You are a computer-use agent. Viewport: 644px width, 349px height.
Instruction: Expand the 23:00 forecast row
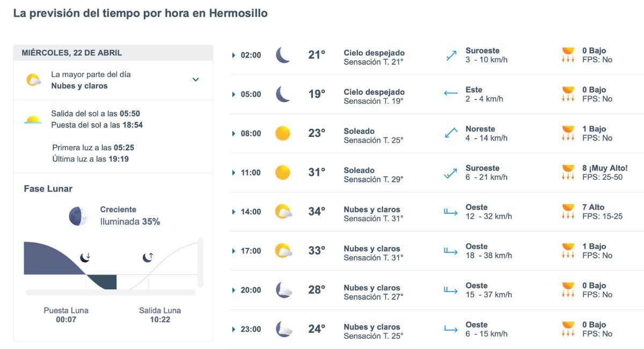(233, 329)
